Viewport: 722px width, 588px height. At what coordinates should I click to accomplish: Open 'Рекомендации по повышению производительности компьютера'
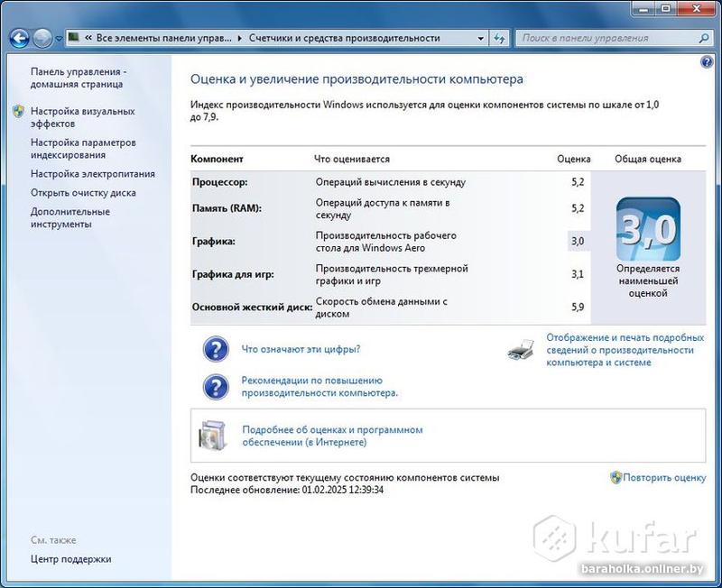(x=319, y=387)
